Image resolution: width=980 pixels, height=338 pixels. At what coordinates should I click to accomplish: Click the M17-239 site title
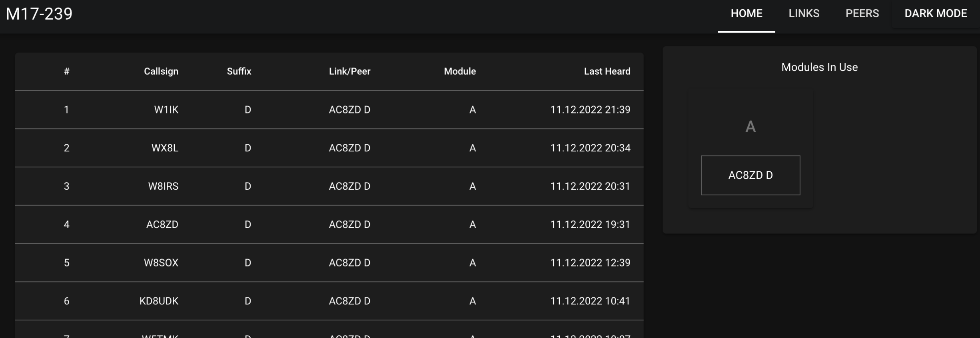[x=39, y=14]
